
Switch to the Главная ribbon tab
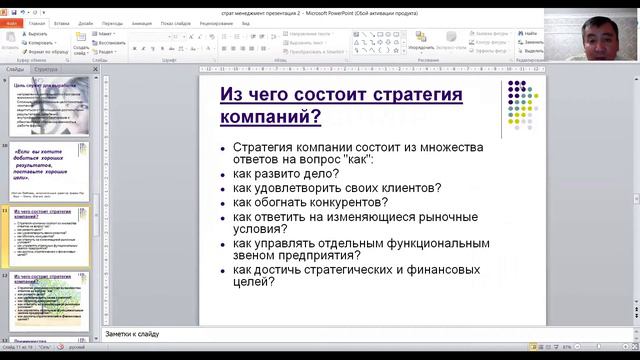pyautogui.click(x=37, y=24)
